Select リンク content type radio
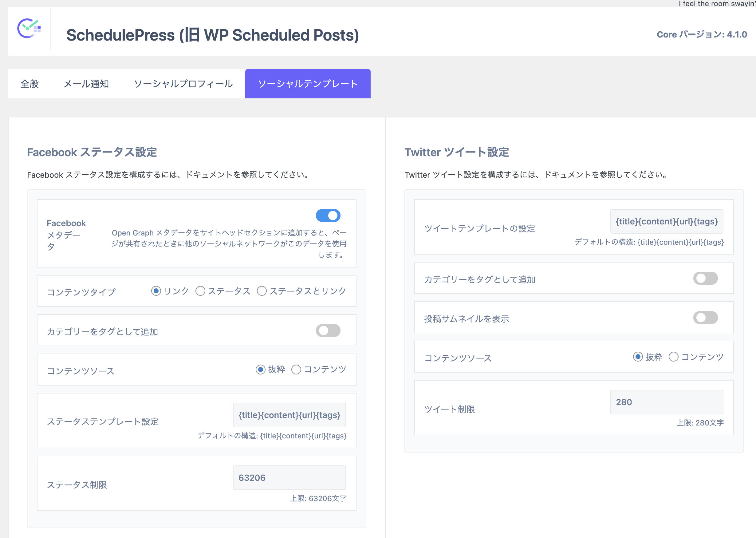This screenshot has height=538, width=756. coord(156,291)
